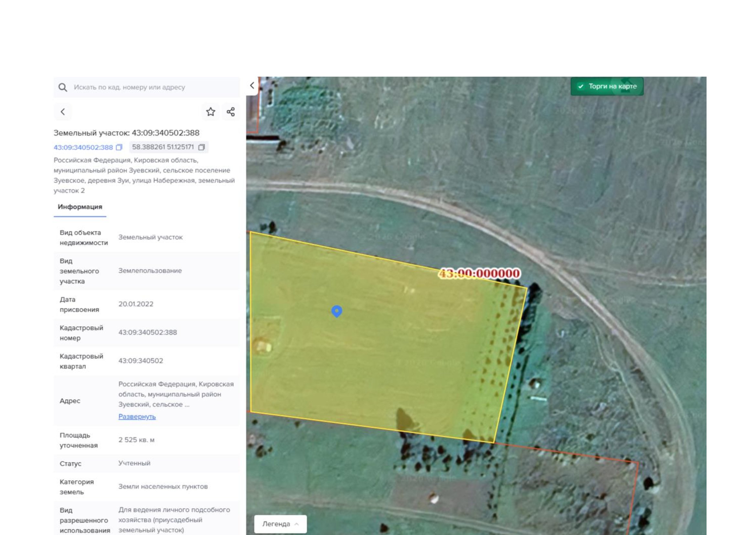Image resolution: width=756 pixels, height=535 pixels.
Task: Select the area value 2 525 кв. м
Action: (x=136, y=440)
